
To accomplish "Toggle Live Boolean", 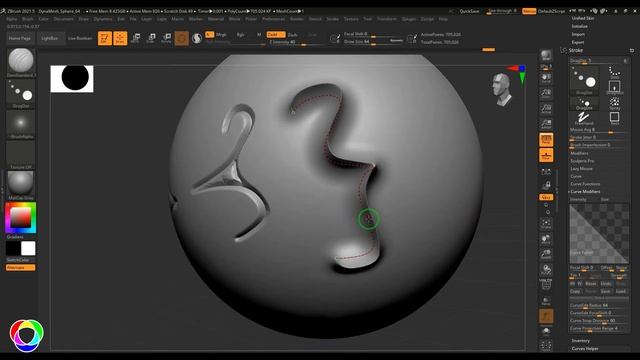I will click(80, 38).
